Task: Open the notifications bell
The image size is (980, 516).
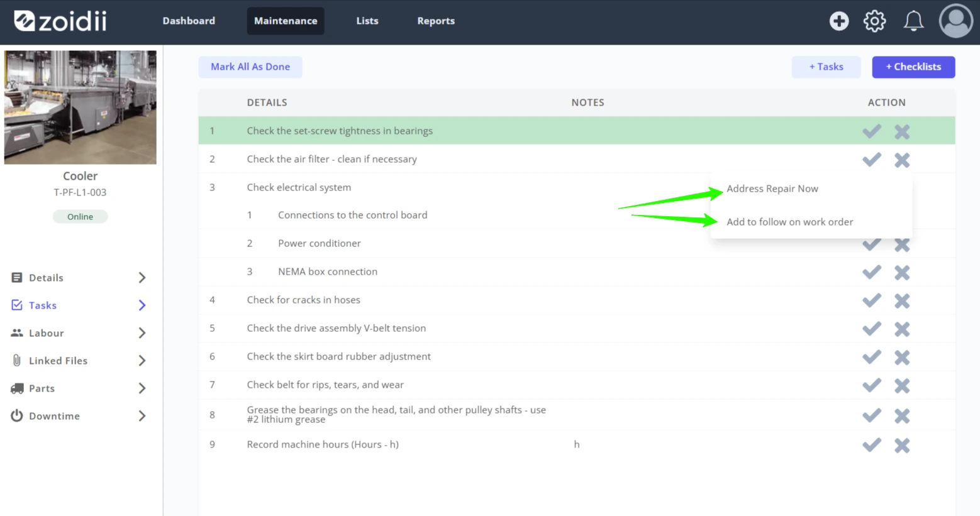Action: (x=913, y=21)
